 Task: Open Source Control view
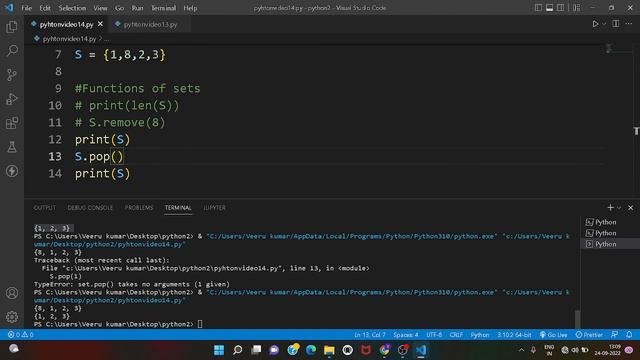coord(12,75)
